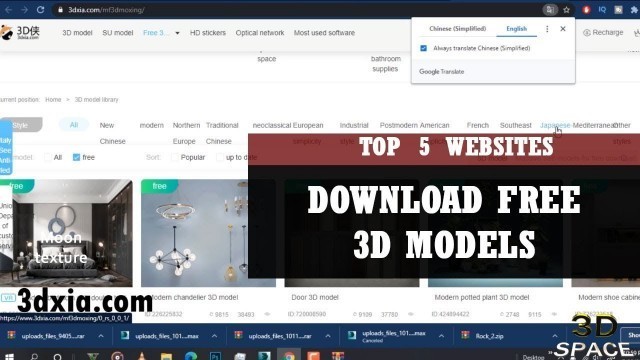Viewport: 640px width, 360px height.
Task: Open the Optical network menu
Action: tap(260, 33)
